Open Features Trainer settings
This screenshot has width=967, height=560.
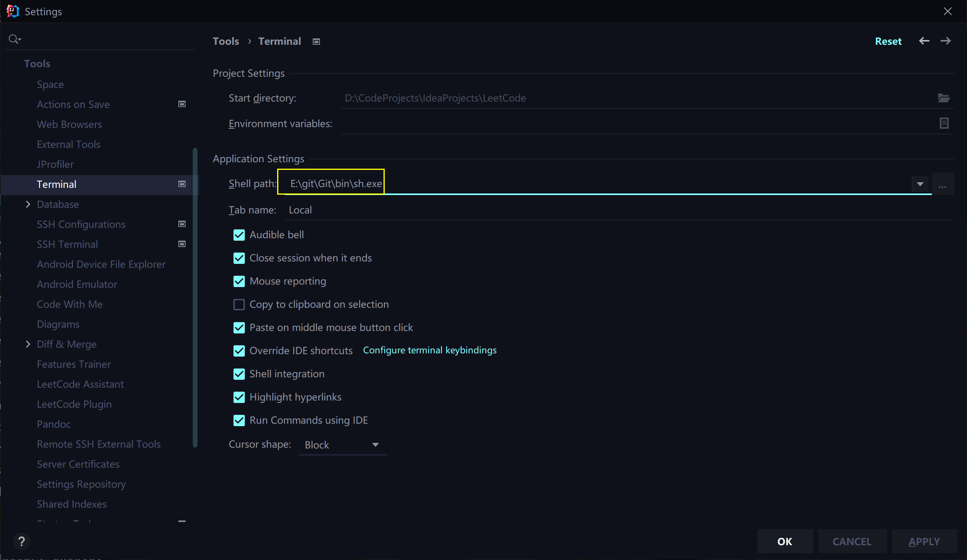(74, 364)
